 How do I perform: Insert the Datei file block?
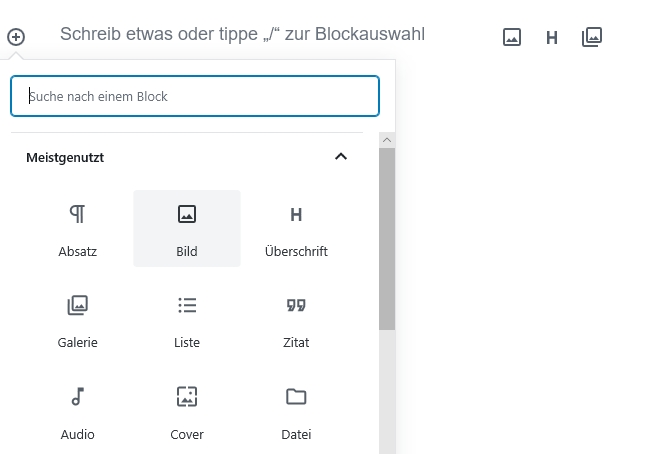296,413
